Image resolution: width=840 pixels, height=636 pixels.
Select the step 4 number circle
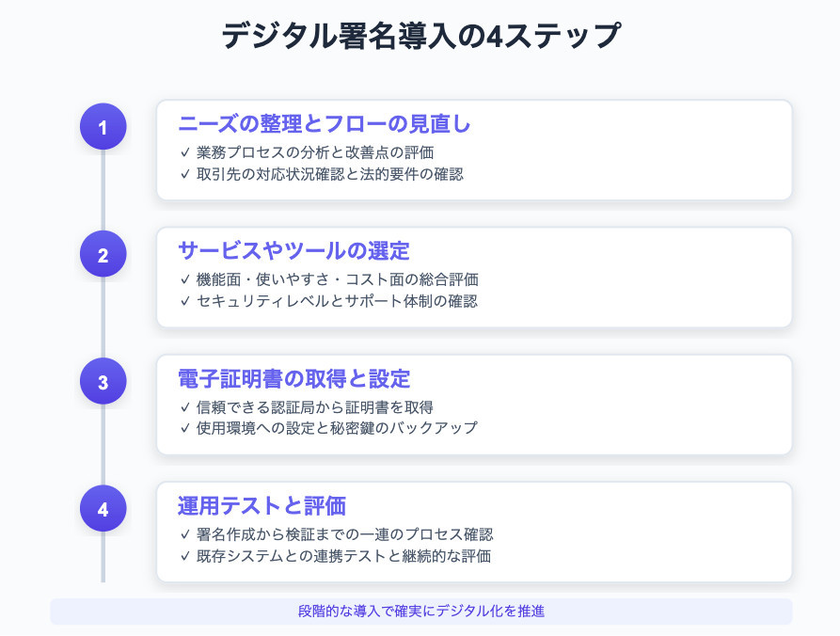103,509
